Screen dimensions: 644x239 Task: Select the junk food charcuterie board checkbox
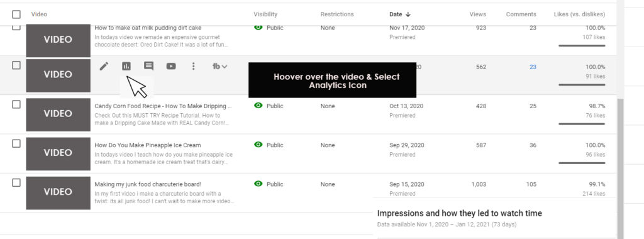(16, 183)
